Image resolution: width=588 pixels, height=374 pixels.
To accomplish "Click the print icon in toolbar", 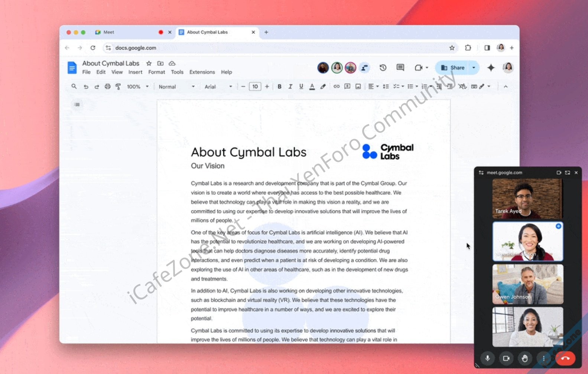I will [x=107, y=86].
